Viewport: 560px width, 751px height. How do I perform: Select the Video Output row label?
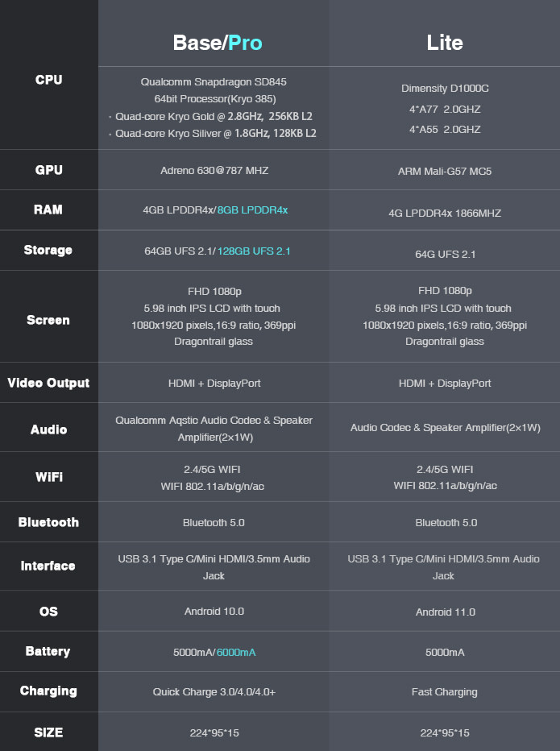(x=48, y=383)
